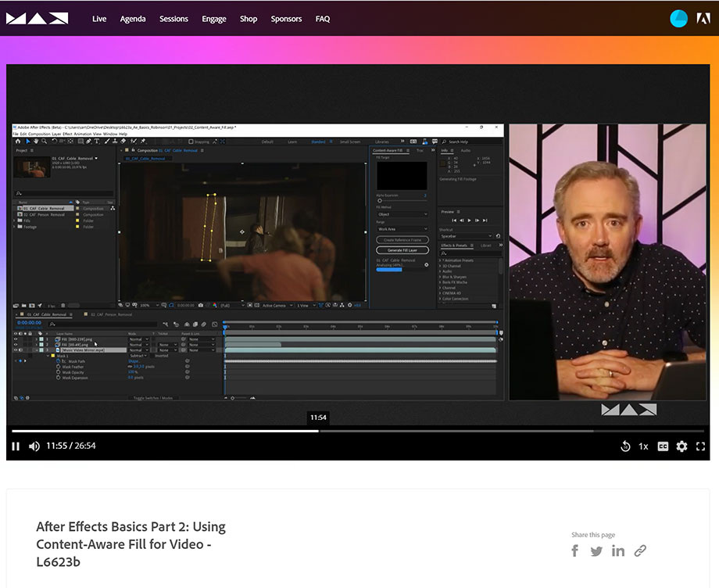The image size is (719, 588).
Task: Click Create Reference Frame button
Action: (402, 240)
